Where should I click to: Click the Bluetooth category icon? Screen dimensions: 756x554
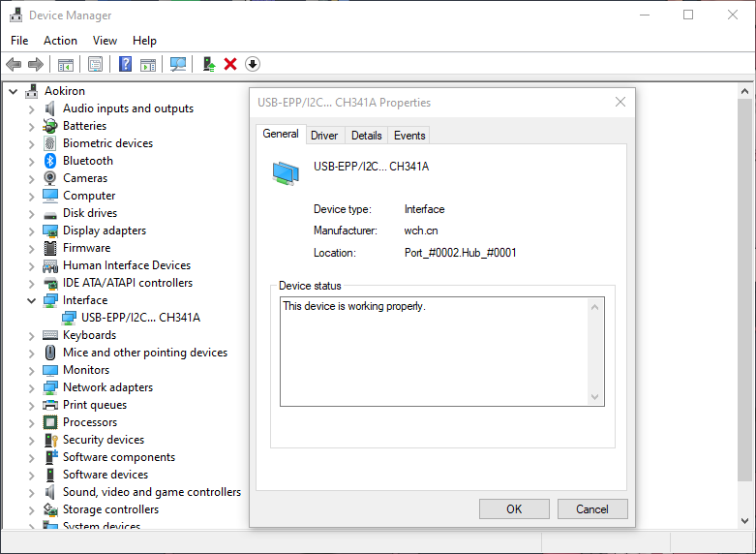click(x=50, y=161)
